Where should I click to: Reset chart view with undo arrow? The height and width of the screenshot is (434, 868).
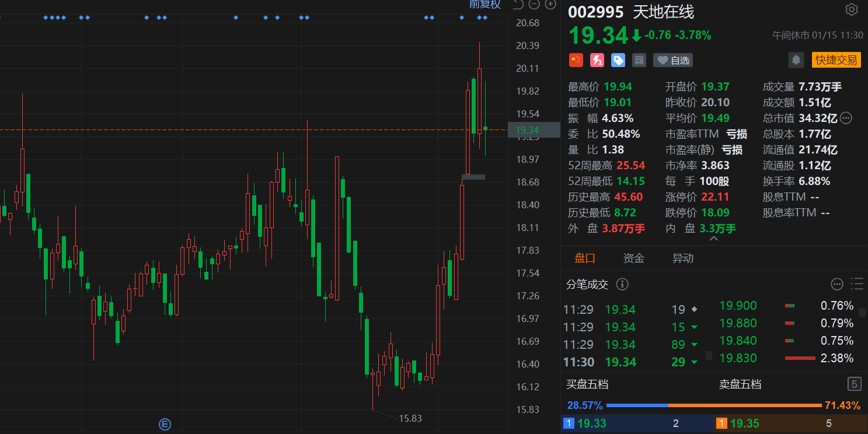coord(518,5)
